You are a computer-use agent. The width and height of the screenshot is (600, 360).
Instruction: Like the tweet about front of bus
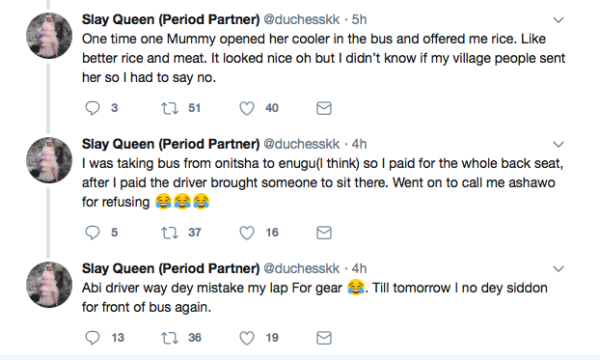pos(247,338)
